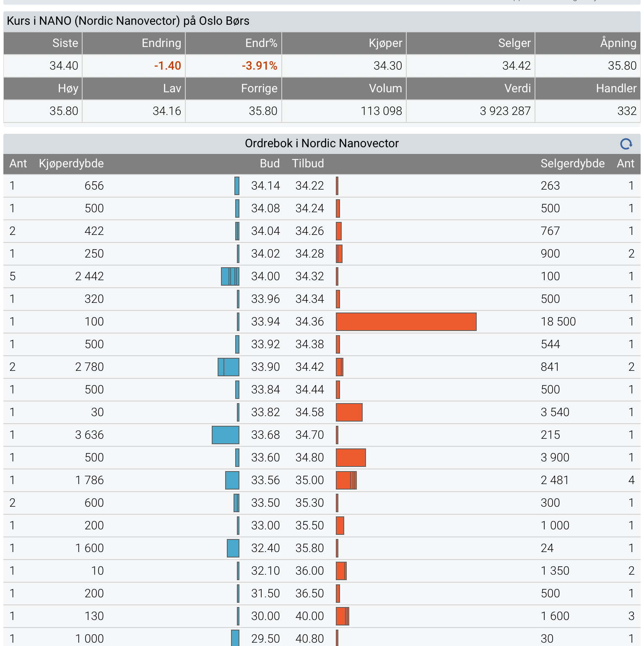Click the orange bar at ask 34.58

349,412
